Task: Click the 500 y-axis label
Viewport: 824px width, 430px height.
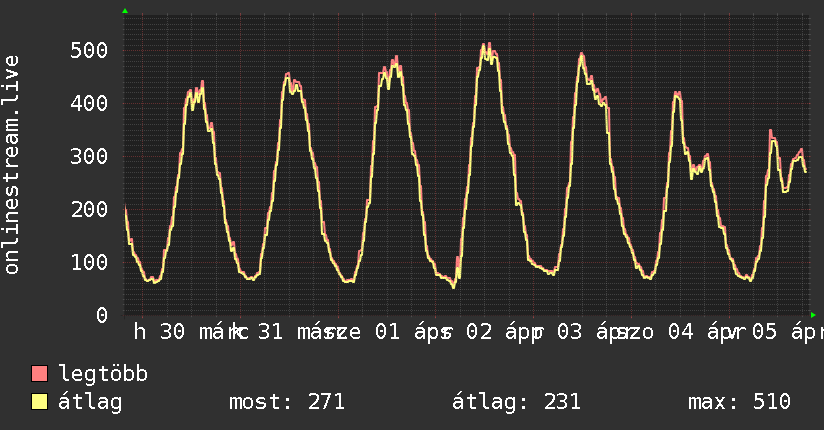Action: click(88, 50)
